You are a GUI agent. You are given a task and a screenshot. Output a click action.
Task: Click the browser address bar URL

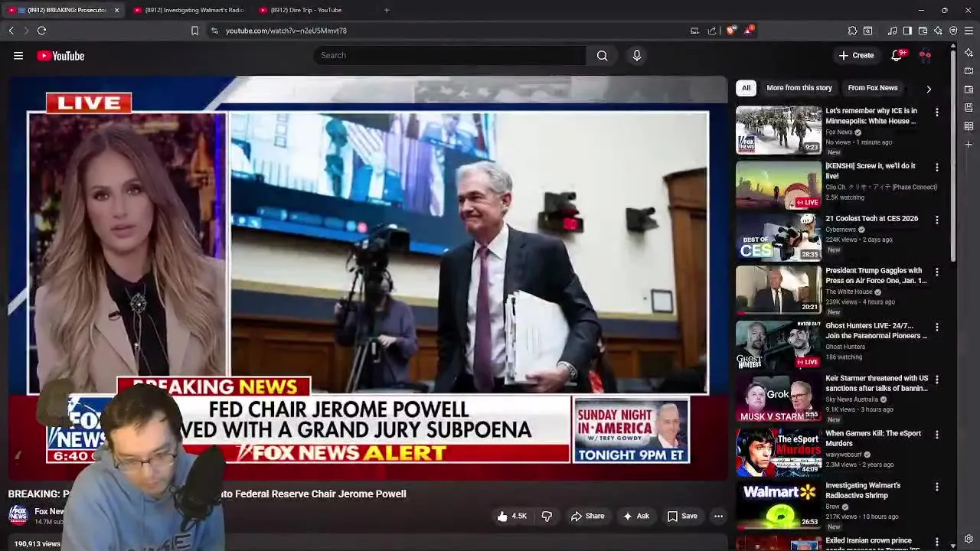click(x=286, y=31)
